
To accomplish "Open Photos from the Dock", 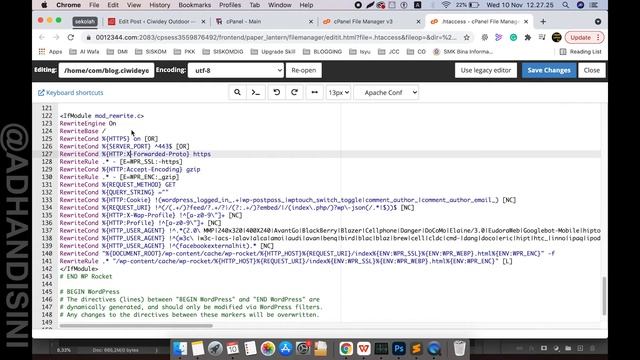I will (268, 348).
